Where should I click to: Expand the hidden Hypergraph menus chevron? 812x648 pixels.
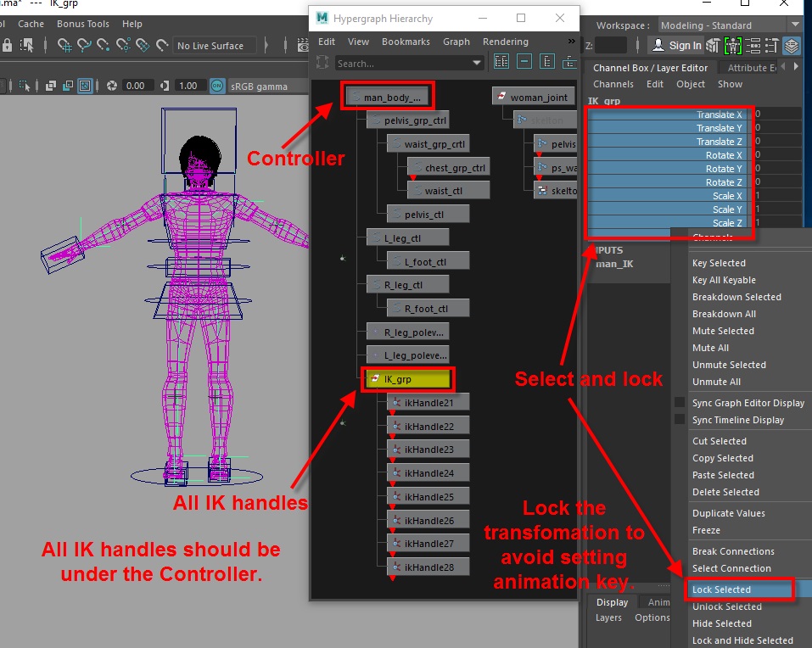pyautogui.click(x=571, y=42)
